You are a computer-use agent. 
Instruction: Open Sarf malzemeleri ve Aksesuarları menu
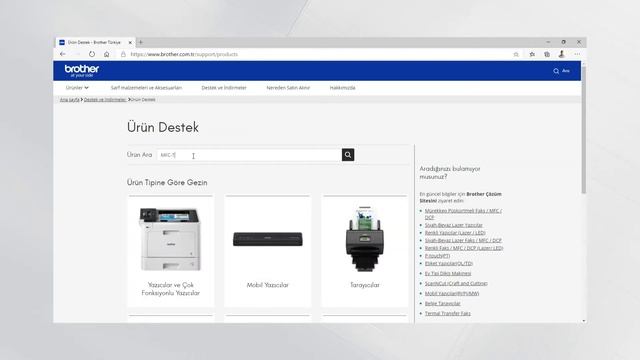pyautogui.click(x=146, y=88)
